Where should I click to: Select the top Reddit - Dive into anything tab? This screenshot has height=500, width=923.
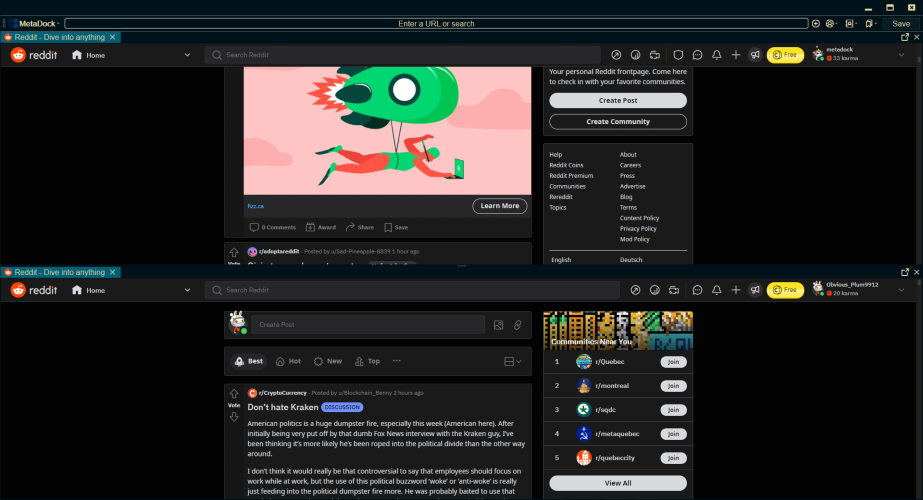click(60, 37)
